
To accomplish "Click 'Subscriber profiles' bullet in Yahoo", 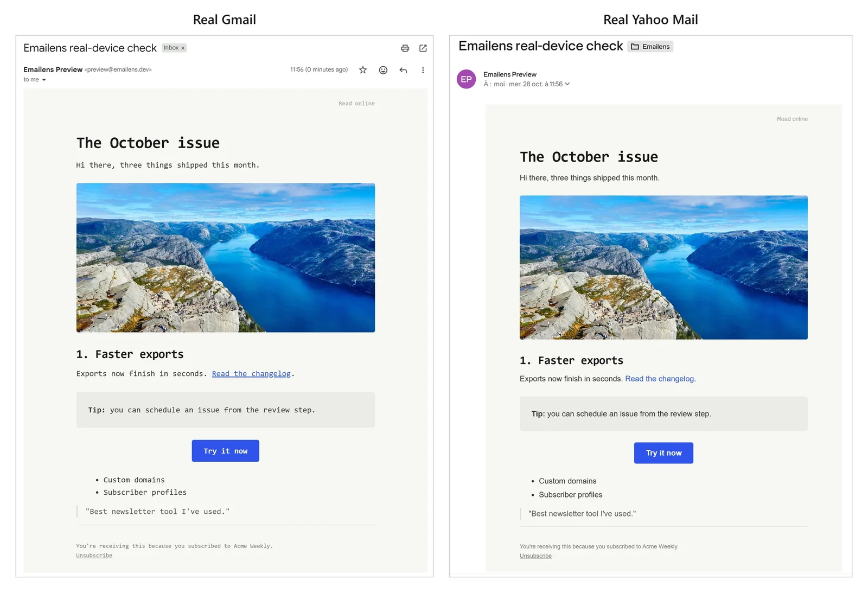I will coord(570,495).
